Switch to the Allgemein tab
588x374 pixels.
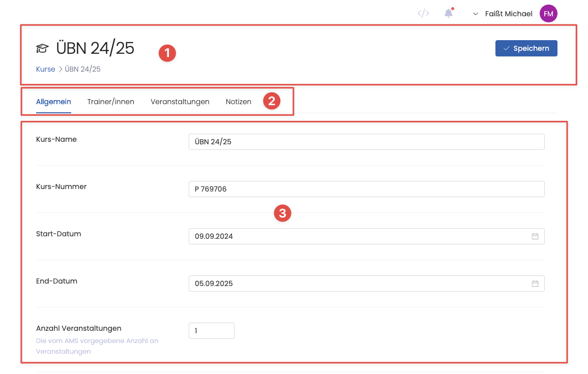coord(53,102)
